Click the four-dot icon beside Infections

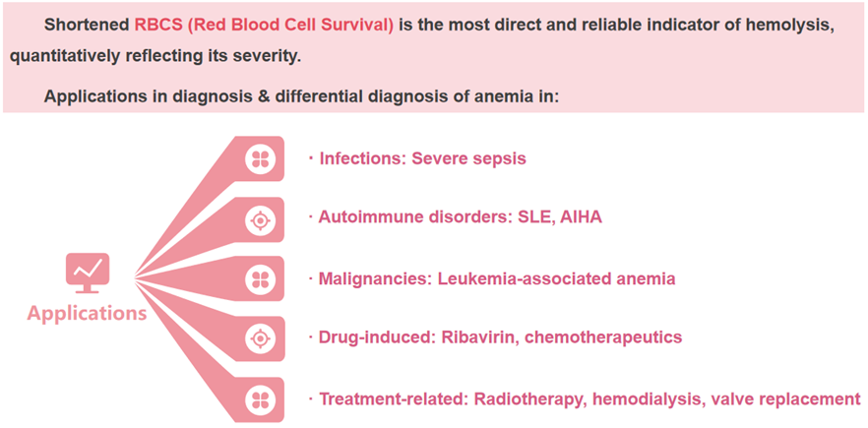[x=260, y=159]
